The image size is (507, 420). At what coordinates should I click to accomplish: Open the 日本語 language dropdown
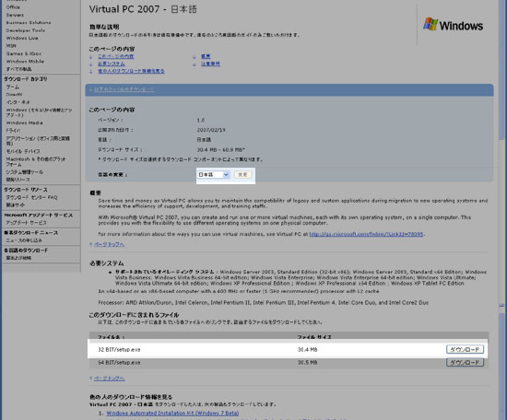point(214,174)
